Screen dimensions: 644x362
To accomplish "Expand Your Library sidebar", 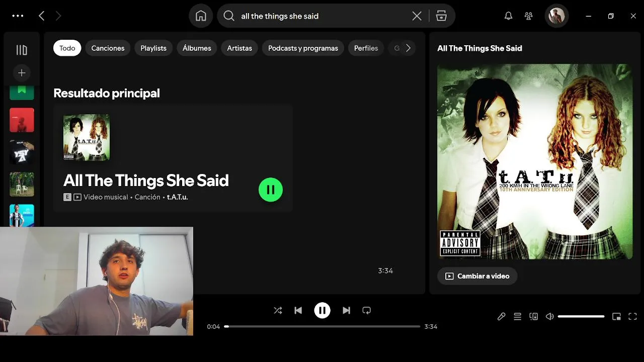I will (22, 50).
